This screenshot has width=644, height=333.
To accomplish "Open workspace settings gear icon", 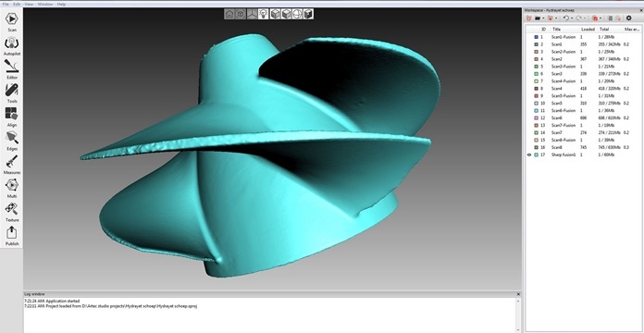I will click(x=629, y=18).
